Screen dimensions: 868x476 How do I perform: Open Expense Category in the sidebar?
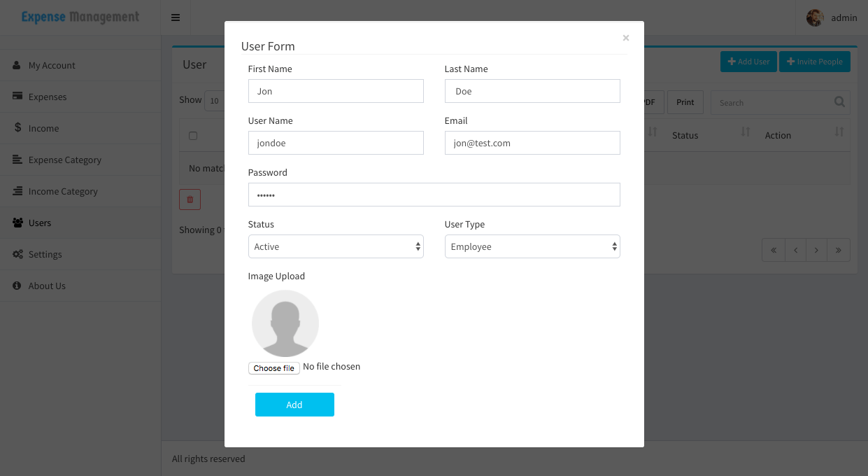pyautogui.click(x=80, y=160)
